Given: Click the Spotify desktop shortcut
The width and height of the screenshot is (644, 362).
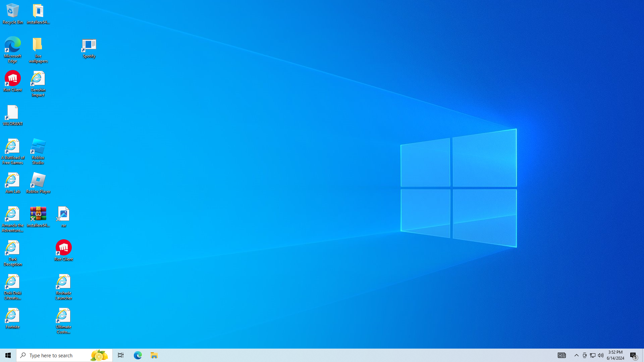Looking at the screenshot, I should point(89,48).
